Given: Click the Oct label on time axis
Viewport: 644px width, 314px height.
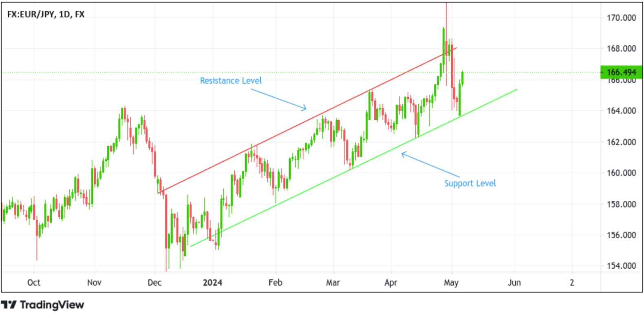Looking at the screenshot, I should click(34, 283).
